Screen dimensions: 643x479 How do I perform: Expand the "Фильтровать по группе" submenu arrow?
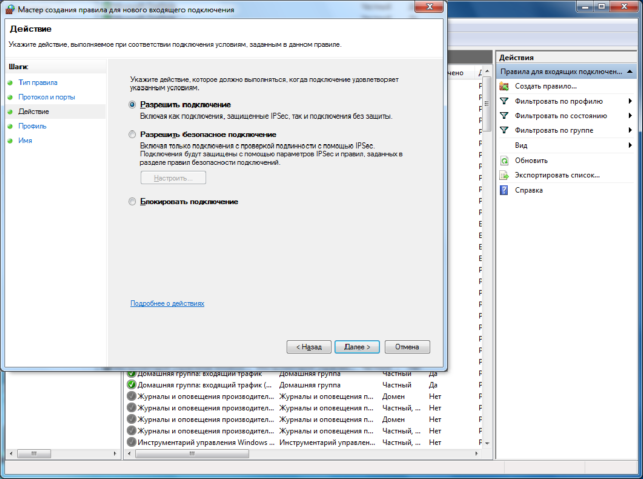pos(630,130)
